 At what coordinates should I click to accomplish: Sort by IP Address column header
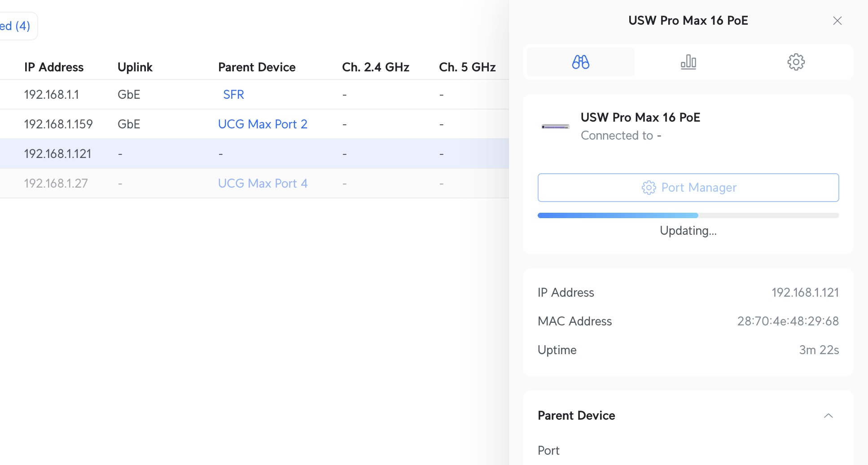point(54,67)
